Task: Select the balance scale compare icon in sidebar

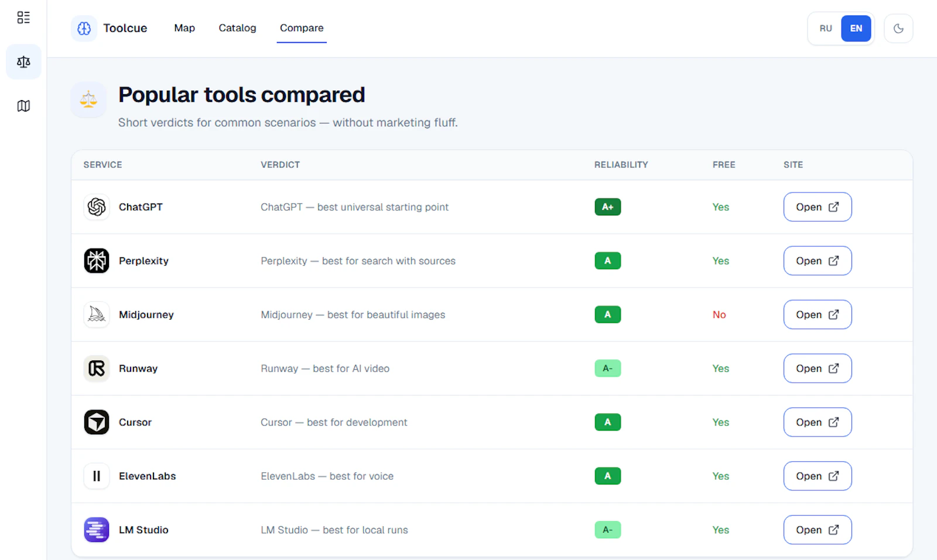Action: tap(23, 61)
